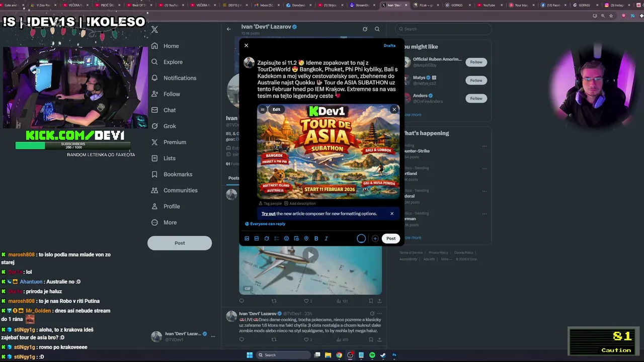644x362 pixels.
Task: Follow Anders
Action: [476, 99]
